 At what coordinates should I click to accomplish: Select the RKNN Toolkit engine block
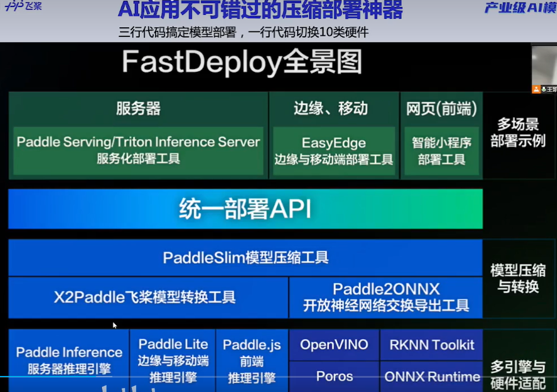tap(431, 344)
